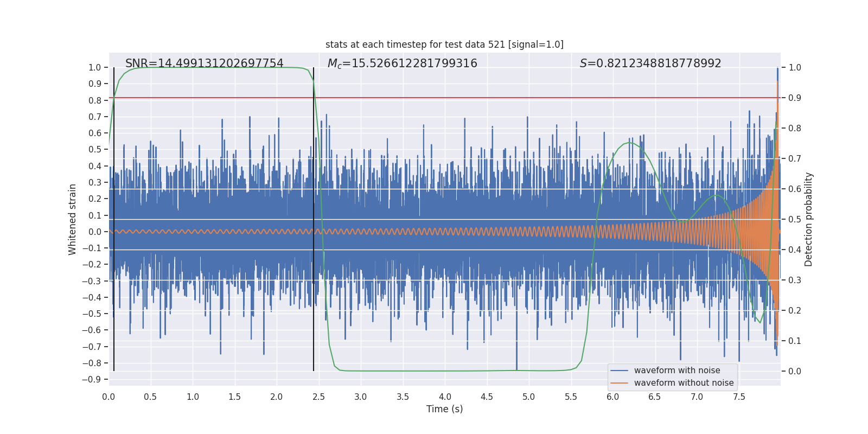Click the 2.5 tick on the time axis
868x434 pixels.
tap(318, 397)
